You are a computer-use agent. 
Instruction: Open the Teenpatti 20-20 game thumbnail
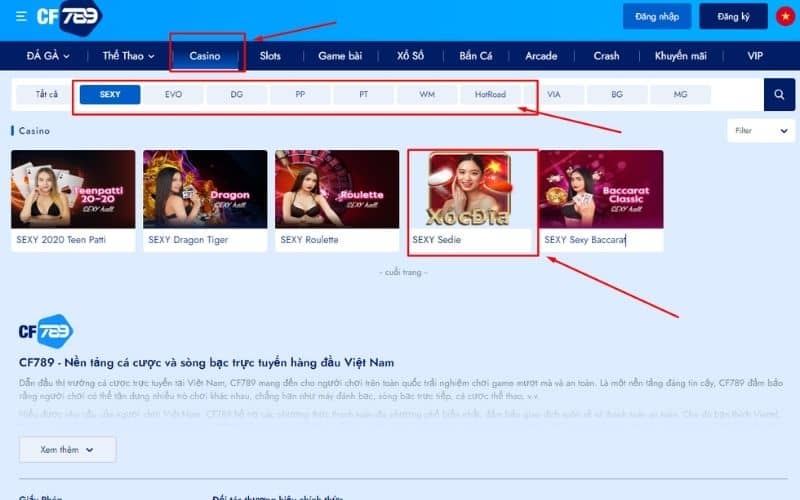[x=73, y=189]
